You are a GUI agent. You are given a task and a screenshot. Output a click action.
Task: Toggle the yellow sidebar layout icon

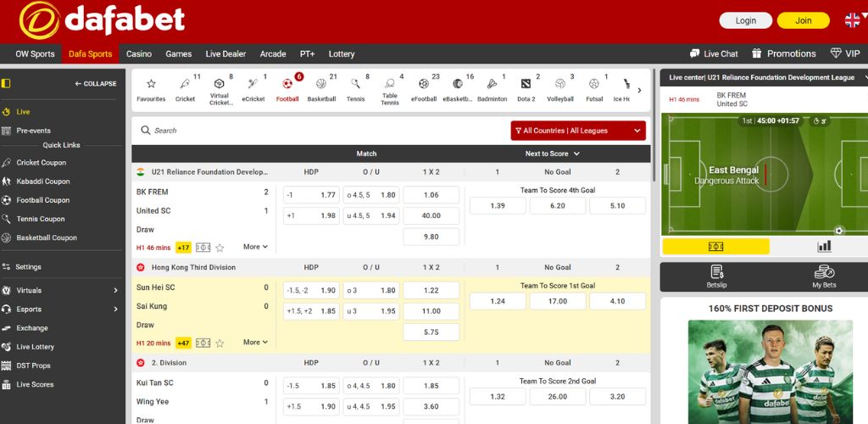[x=6, y=84]
